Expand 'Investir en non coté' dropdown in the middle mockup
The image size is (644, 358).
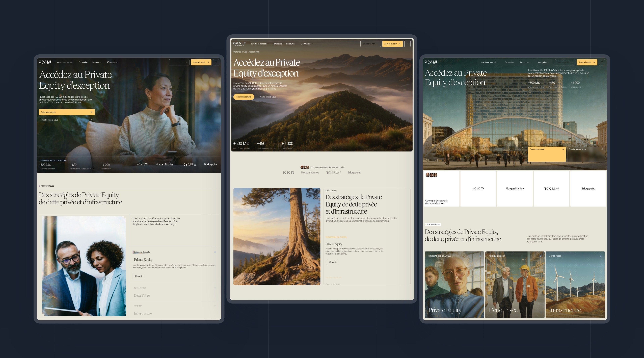[x=260, y=44]
